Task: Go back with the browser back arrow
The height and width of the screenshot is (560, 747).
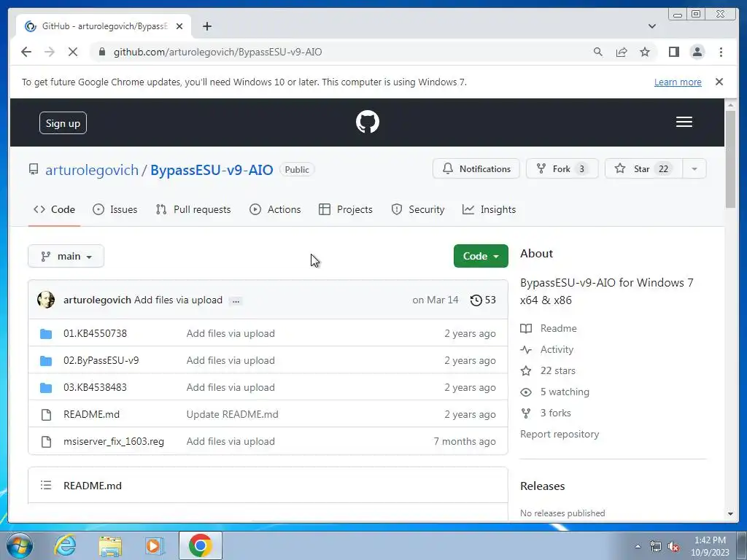Action: (x=26, y=52)
